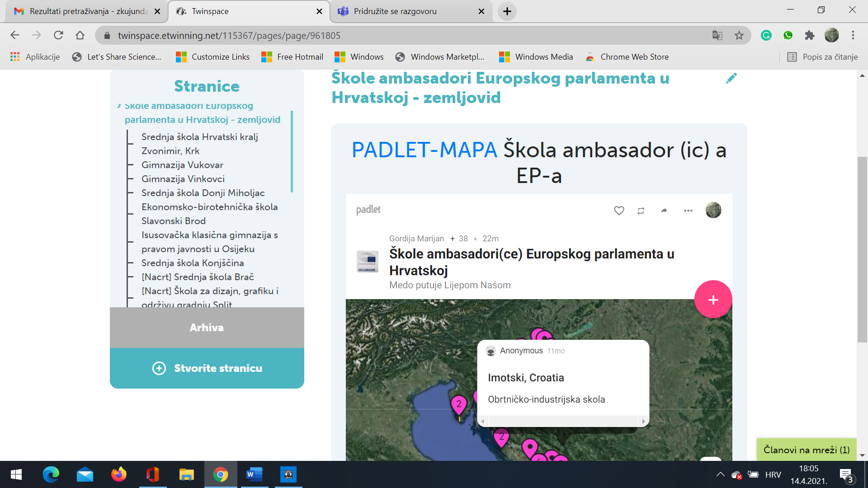
Task: Open Srednja škola Hrvatski kralj Zvonimir page
Action: pyautogui.click(x=200, y=144)
